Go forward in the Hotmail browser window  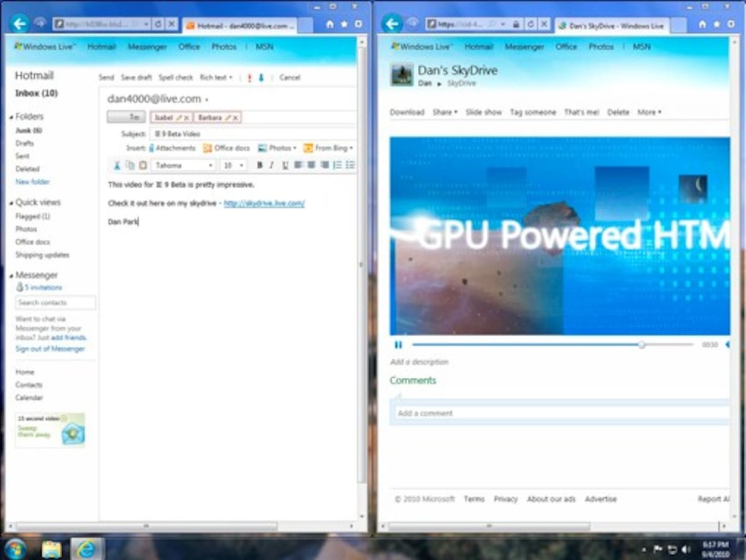(x=40, y=23)
